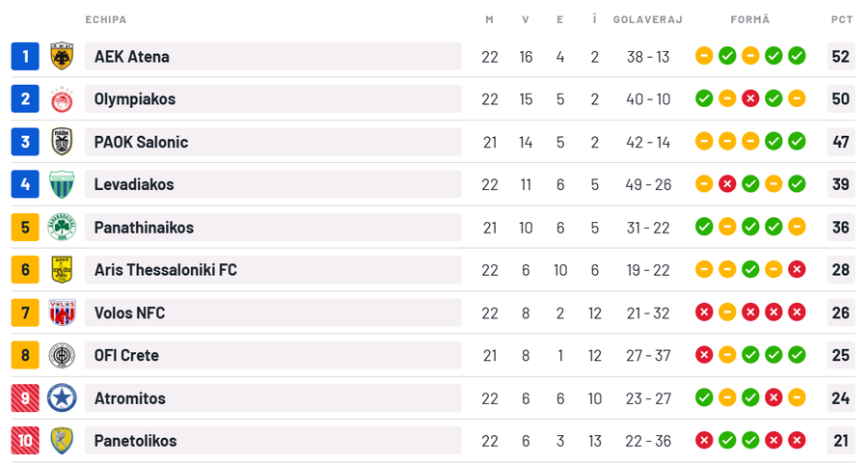Image resolution: width=868 pixels, height=464 pixels.
Task: Click the Panathinaikos clover logo
Action: coord(62,228)
